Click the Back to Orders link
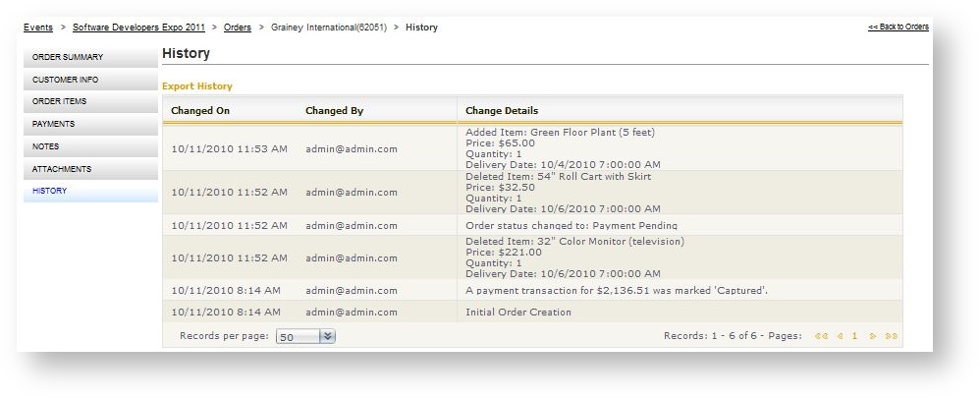Screen dimensions: 980x399 click(x=898, y=28)
